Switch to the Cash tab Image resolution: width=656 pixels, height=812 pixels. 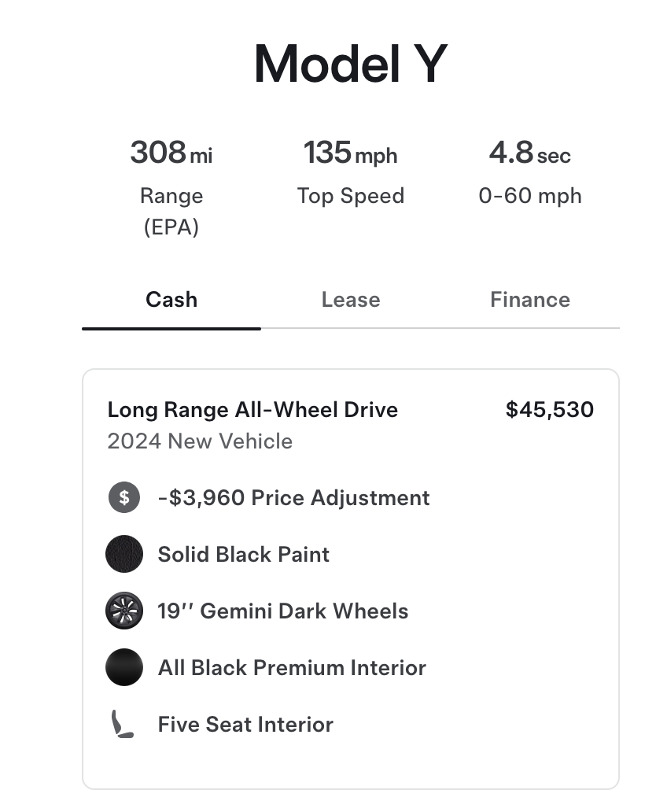(x=171, y=300)
